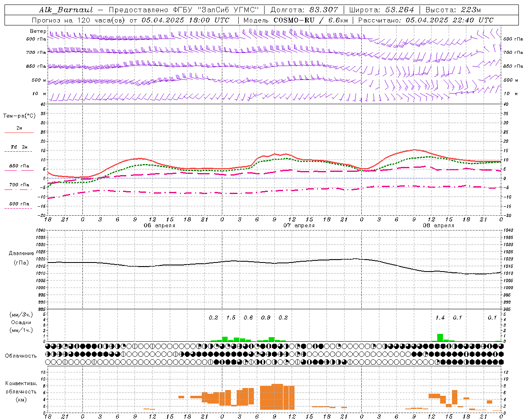
Task: Click the 'Рассчитано: 05.04.2025 22:40 UTC' timestamp
Action: pos(426,20)
